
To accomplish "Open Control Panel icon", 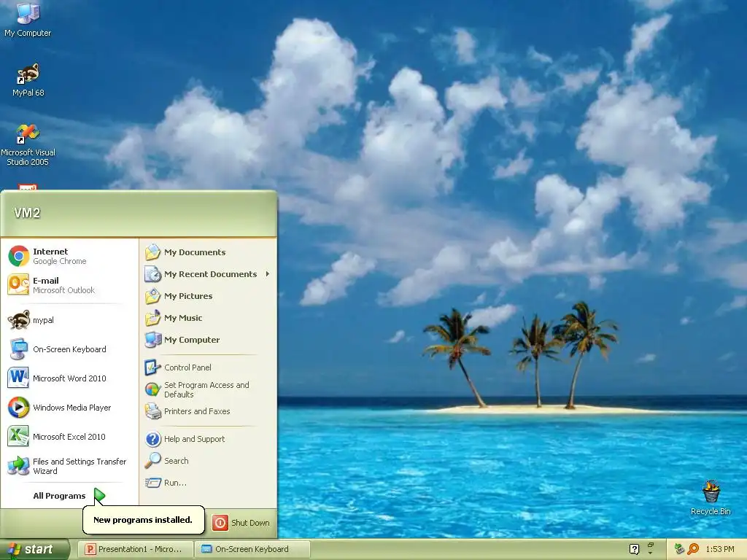I will pyautogui.click(x=153, y=367).
